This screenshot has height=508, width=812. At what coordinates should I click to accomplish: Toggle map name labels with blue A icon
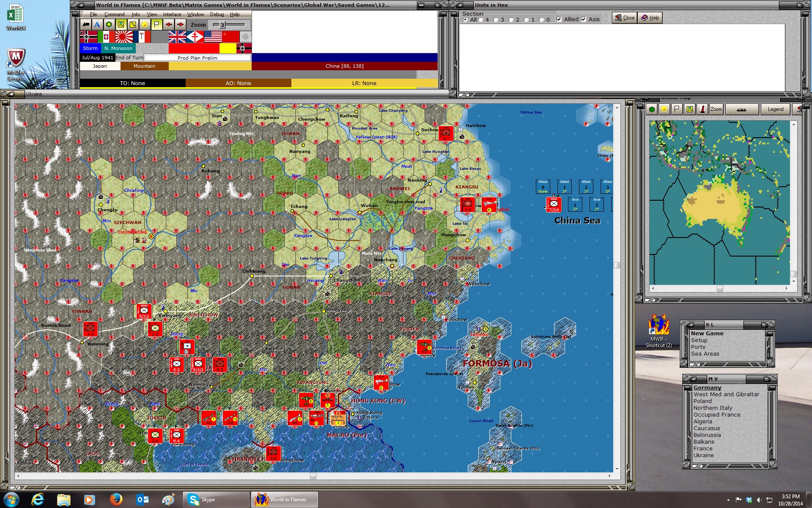(97, 25)
